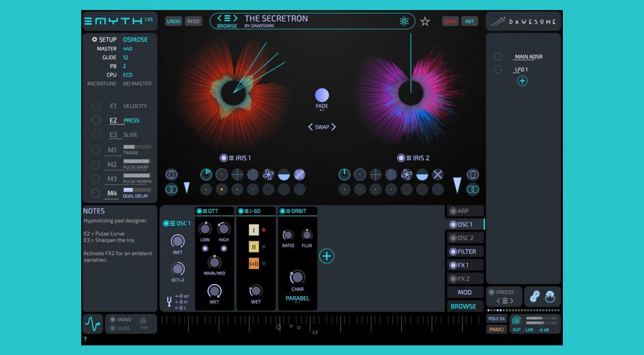Favorite the preset with the star icon
Viewport: 644px width, 355px height.
click(425, 21)
